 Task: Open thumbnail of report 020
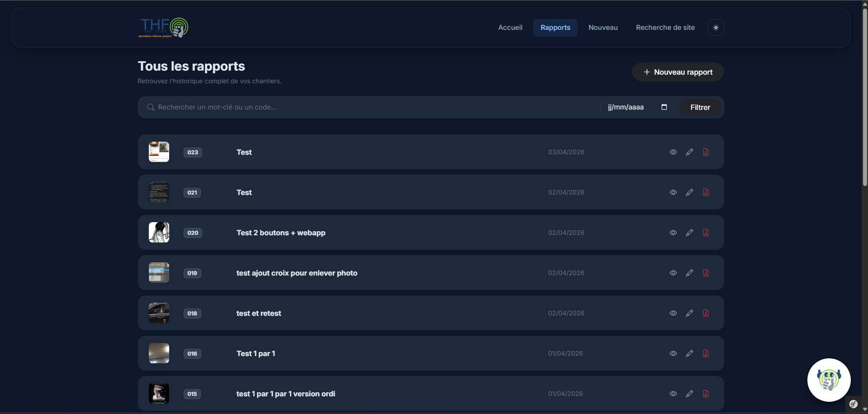[159, 233]
